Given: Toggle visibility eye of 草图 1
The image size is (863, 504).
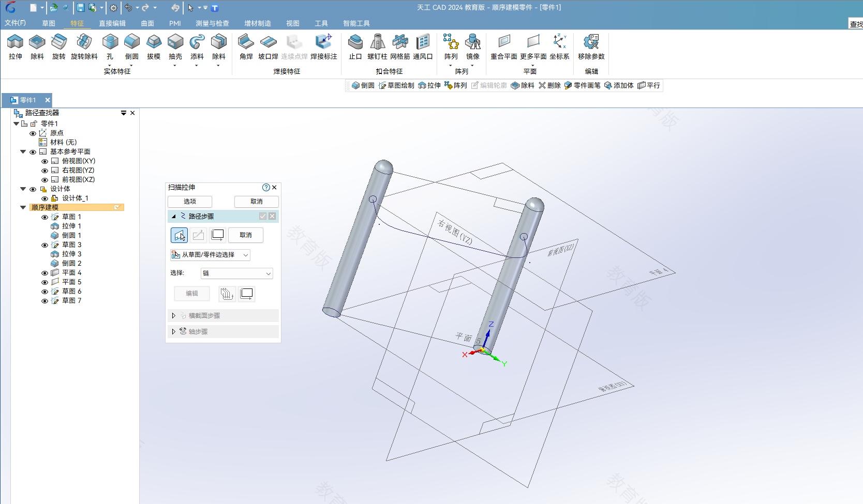Looking at the screenshot, I should pos(44,217).
